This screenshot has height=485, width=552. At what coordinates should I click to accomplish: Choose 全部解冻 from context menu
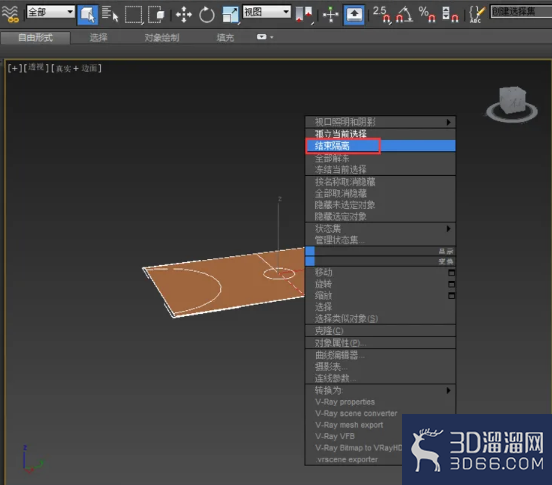click(x=380, y=158)
